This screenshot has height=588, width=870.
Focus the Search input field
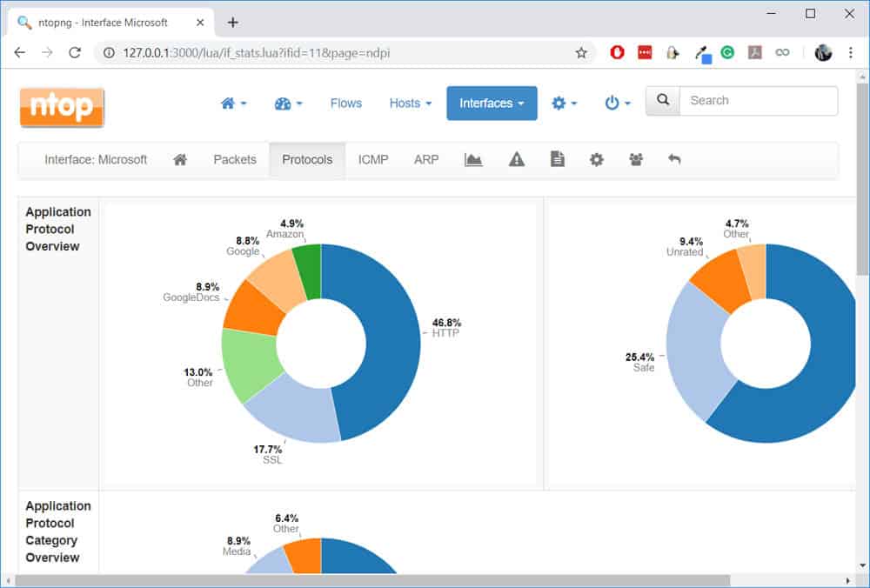point(759,100)
